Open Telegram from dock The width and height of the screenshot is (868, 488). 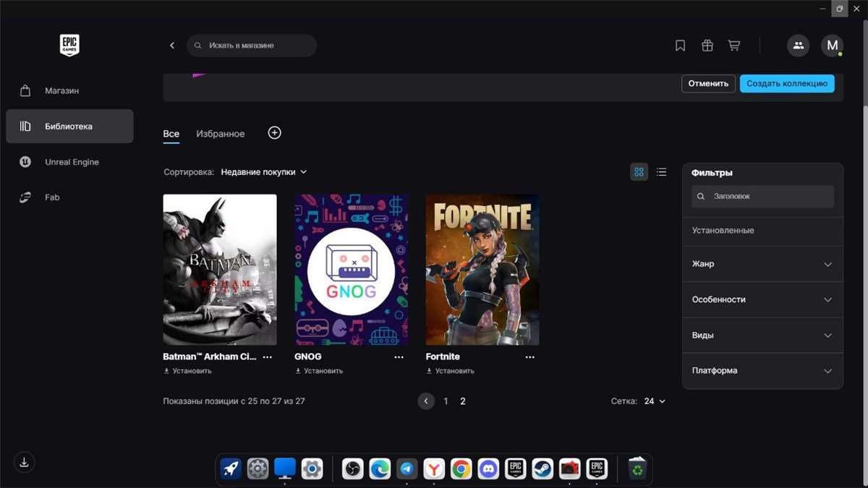point(407,469)
